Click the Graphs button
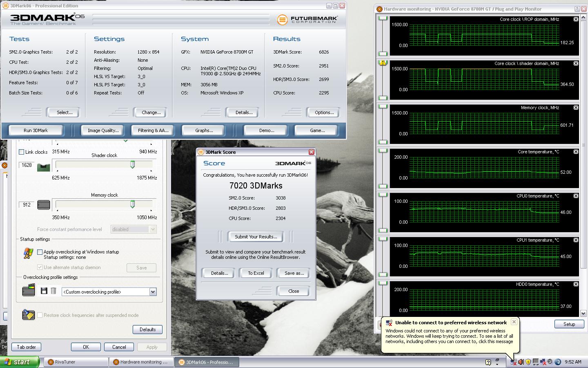 pyautogui.click(x=204, y=130)
